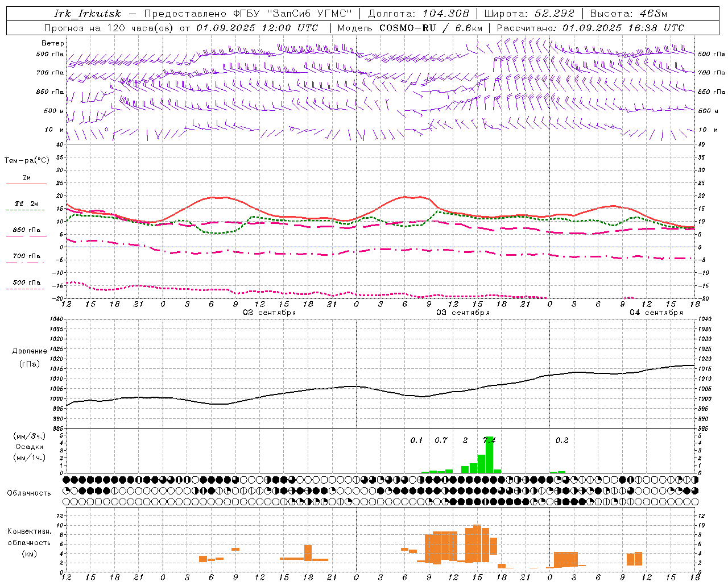Screen dimensions: 728x582
Task: Click the Irk_Irkutsk station title
Action: click(88, 14)
